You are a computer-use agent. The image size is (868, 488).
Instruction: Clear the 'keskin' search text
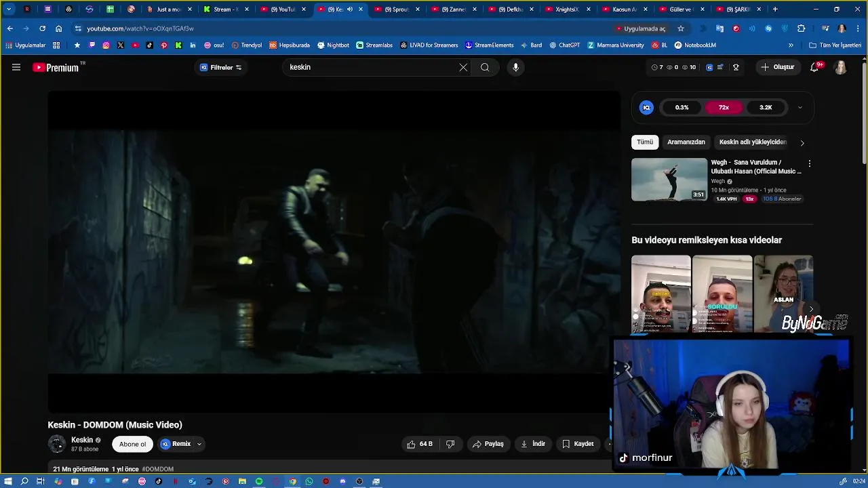point(463,67)
